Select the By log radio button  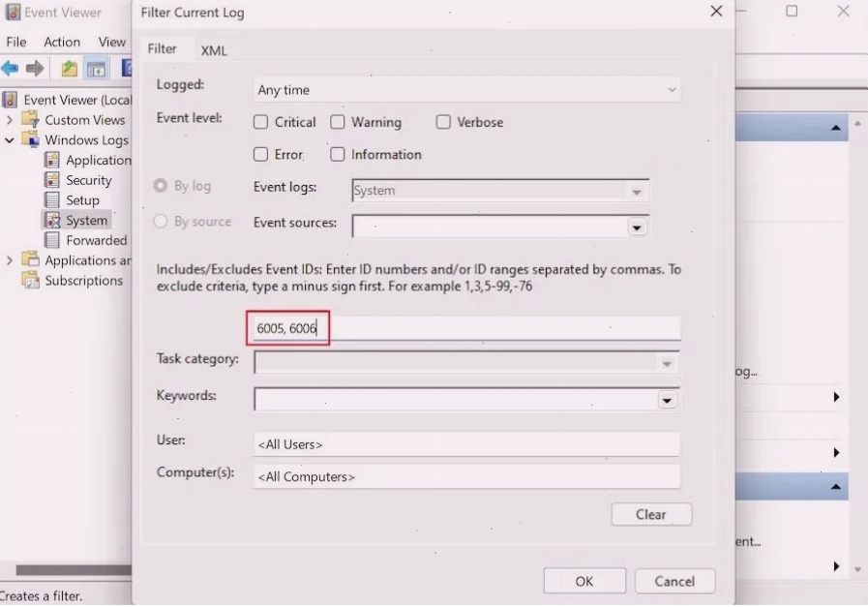point(161,186)
